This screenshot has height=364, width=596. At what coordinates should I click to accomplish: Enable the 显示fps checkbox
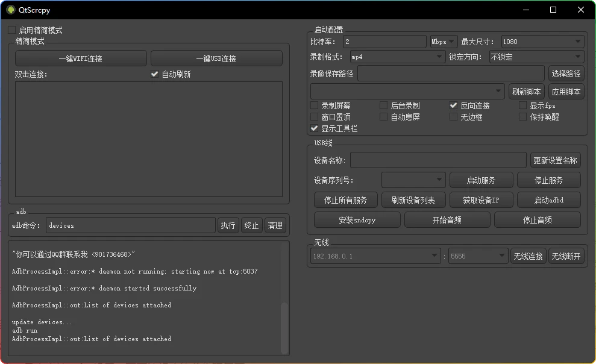point(522,105)
